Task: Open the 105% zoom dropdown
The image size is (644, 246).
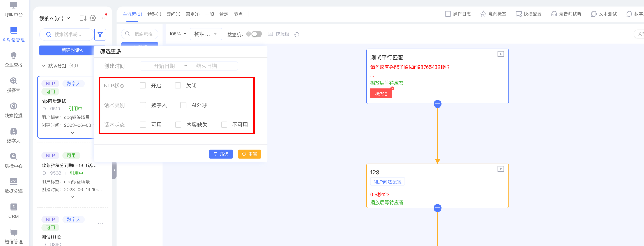Action: (178, 34)
